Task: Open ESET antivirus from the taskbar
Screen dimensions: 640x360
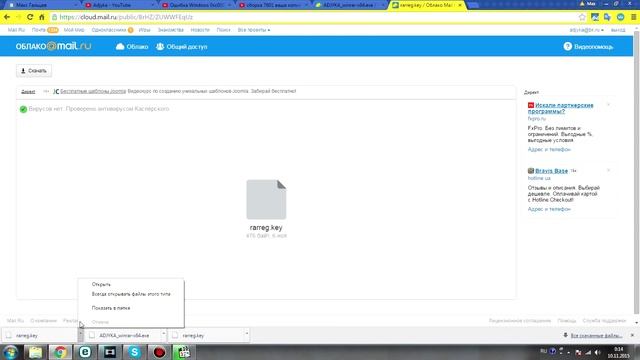Action: coord(85,352)
